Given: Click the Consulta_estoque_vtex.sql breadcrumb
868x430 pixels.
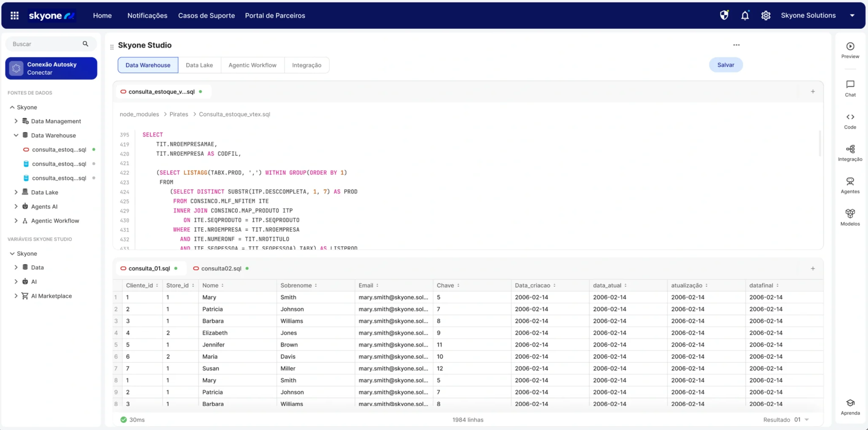Looking at the screenshot, I should pyautogui.click(x=234, y=114).
